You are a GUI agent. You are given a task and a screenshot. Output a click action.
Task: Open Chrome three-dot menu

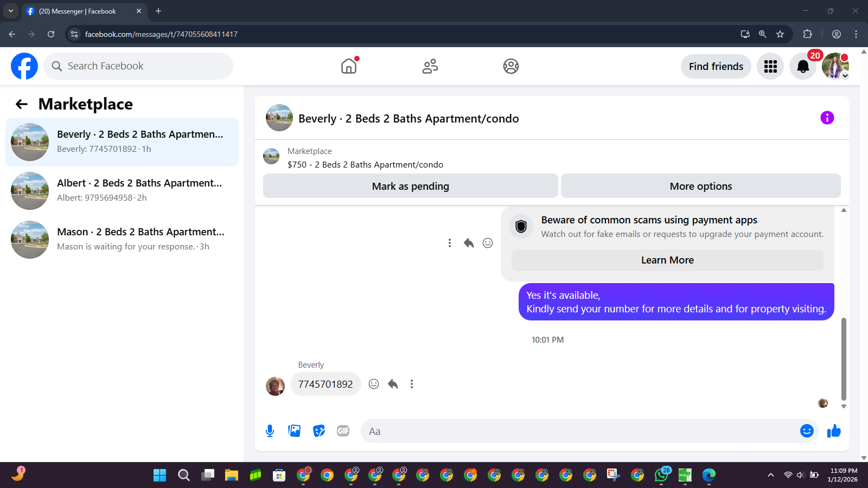[856, 34]
